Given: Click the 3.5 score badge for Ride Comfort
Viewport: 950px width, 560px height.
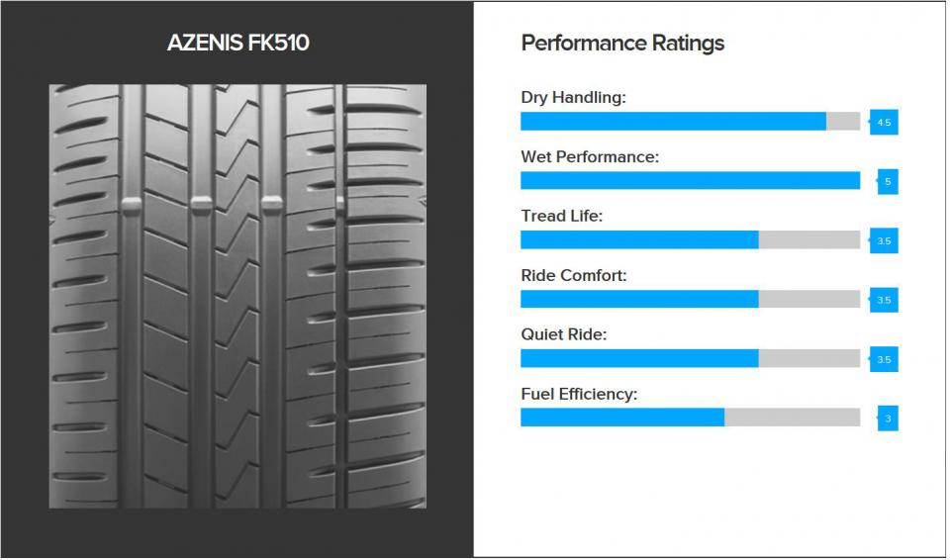Looking at the screenshot, I should pyautogui.click(x=884, y=300).
